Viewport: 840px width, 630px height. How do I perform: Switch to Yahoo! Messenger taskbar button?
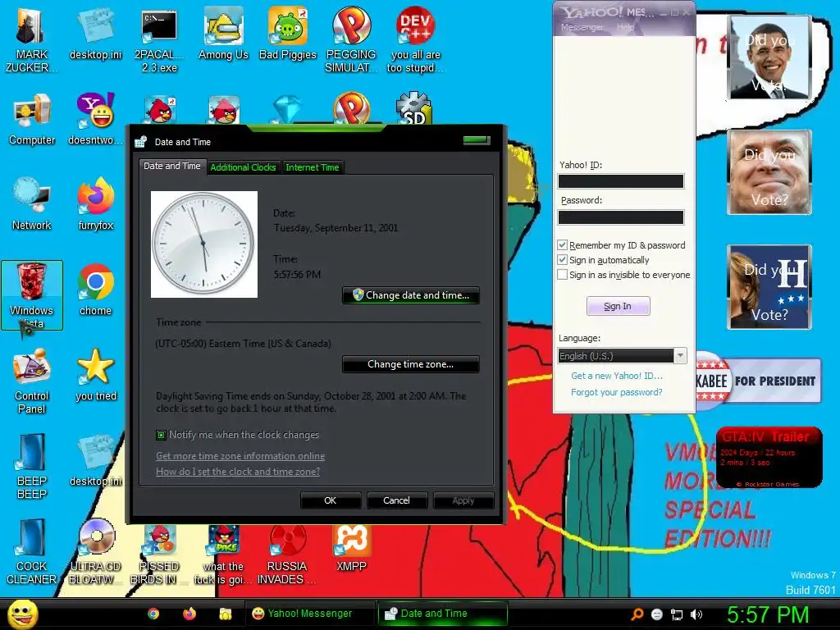coord(309,614)
